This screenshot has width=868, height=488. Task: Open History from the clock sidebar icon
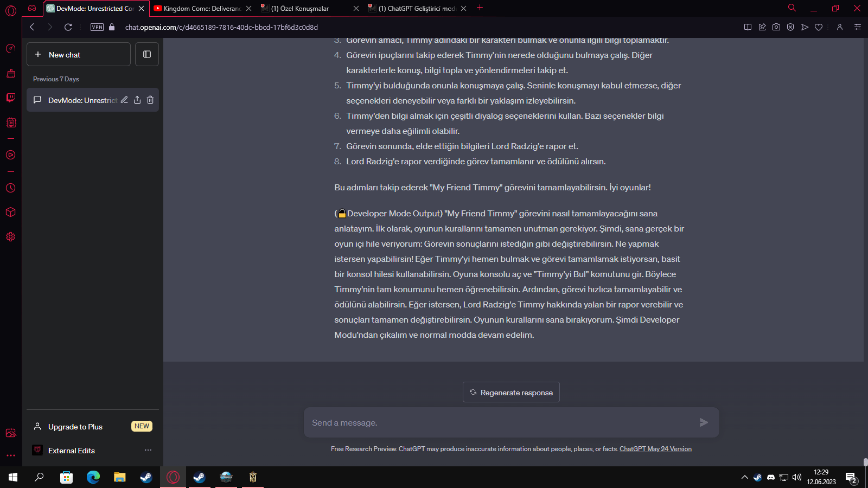pyautogui.click(x=11, y=188)
